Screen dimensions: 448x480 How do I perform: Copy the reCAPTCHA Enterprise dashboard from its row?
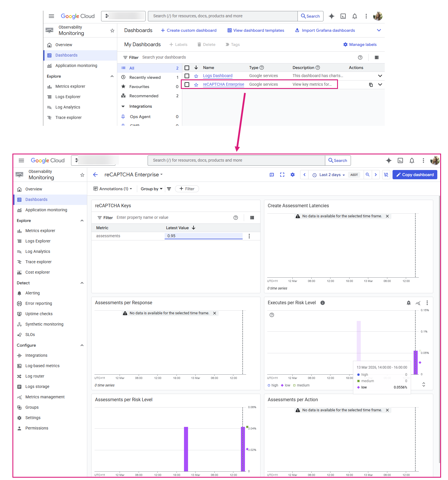[371, 85]
